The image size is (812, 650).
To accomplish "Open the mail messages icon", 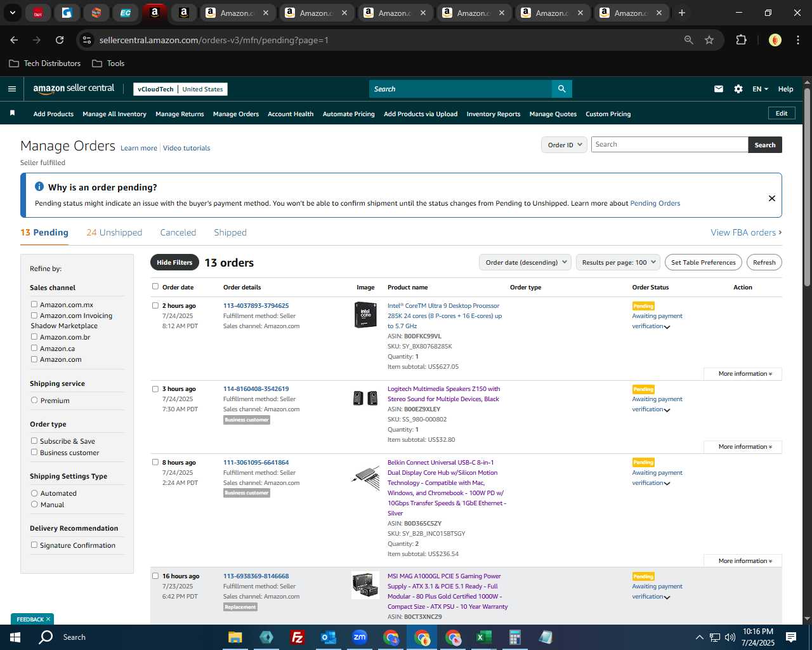I will pos(719,89).
